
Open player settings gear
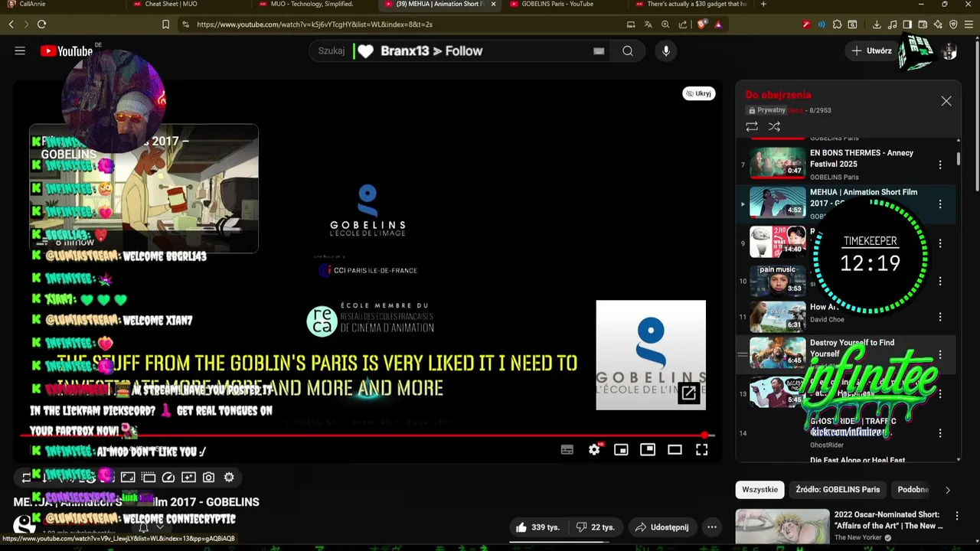tap(594, 450)
